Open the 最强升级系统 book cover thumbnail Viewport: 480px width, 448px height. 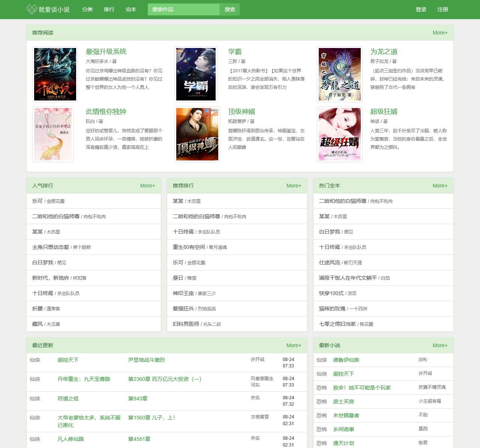pos(55,74)
